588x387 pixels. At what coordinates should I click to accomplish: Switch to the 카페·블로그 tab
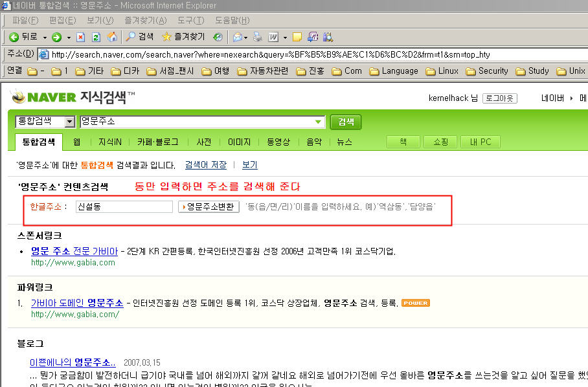(157, 142)
